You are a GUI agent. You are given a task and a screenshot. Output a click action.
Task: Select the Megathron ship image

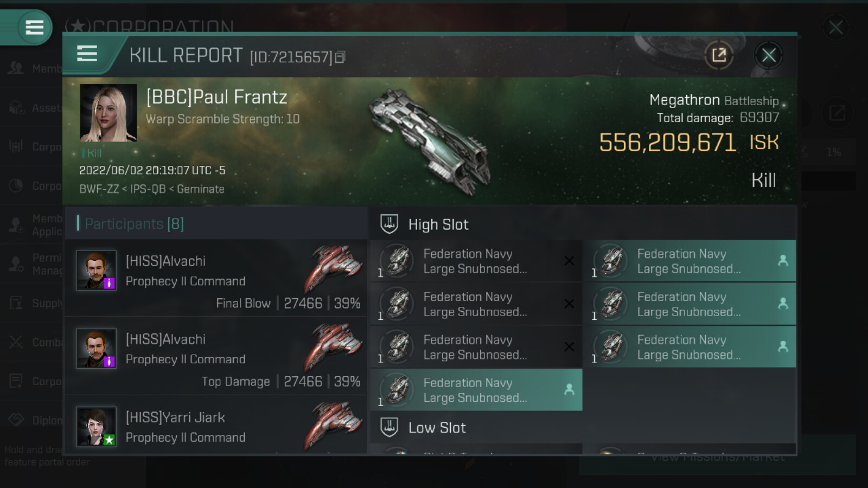[x=430, y=141]
